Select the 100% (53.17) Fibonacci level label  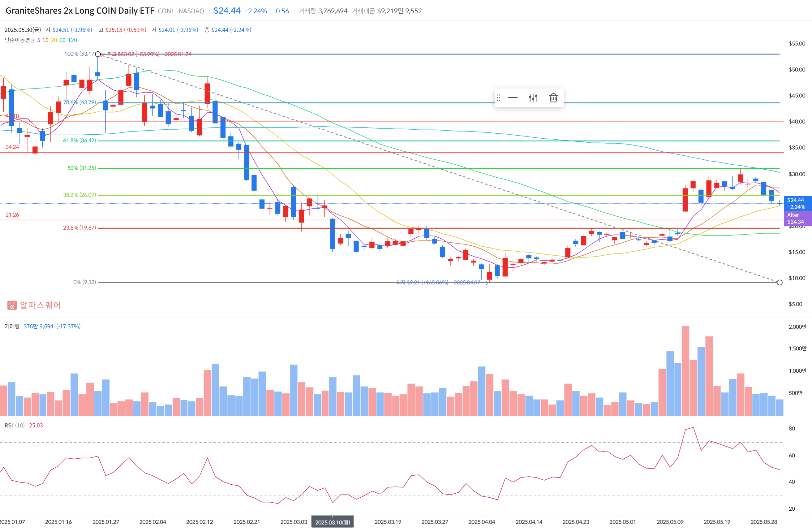click(79, 54)
